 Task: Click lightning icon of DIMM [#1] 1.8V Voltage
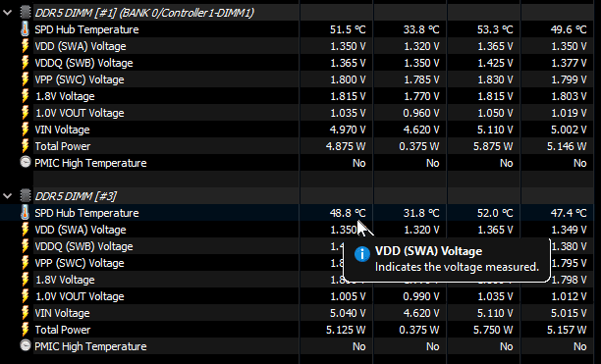click(x=25, y=96)
